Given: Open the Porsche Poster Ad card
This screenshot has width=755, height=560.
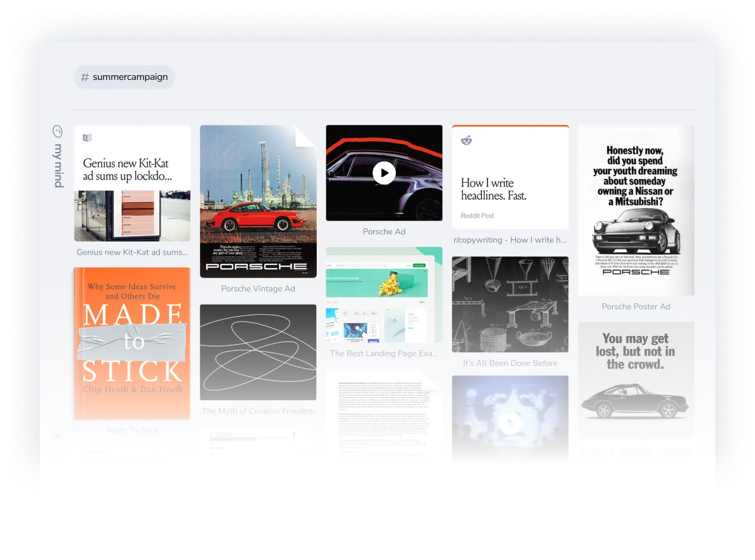Looking at the screenshot, I should (636, 210).
